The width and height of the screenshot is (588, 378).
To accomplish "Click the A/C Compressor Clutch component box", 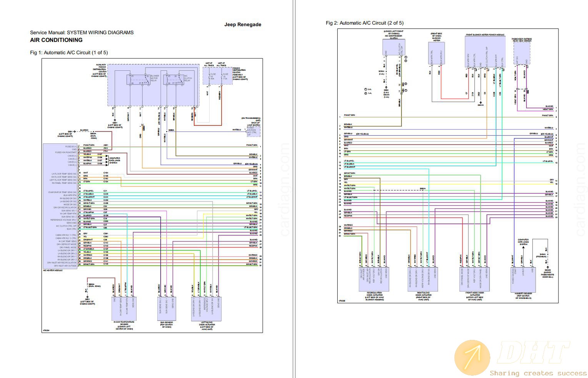I will click(393, 48).
